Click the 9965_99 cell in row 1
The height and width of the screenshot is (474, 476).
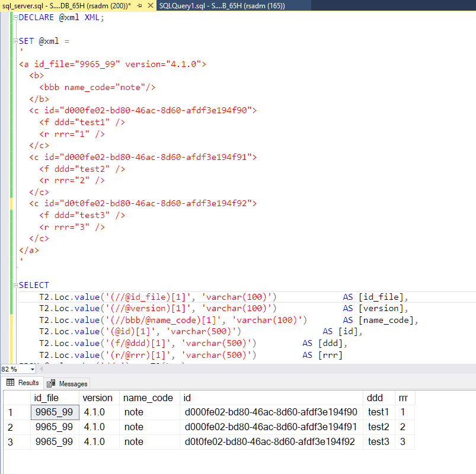(55, 412)
